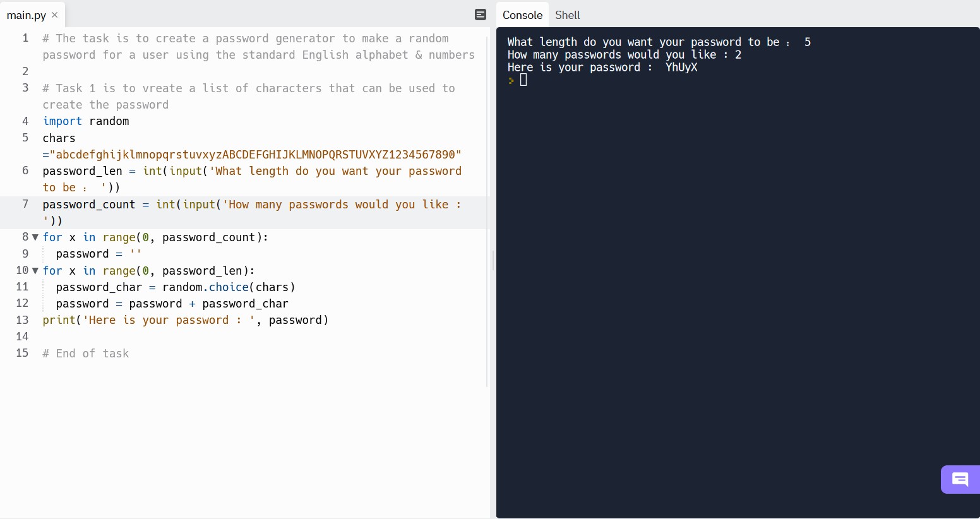Click line number 7 in the gutter
Viewport: 980px width, 519px height.
pyautogui.click(x=25, y=204)
